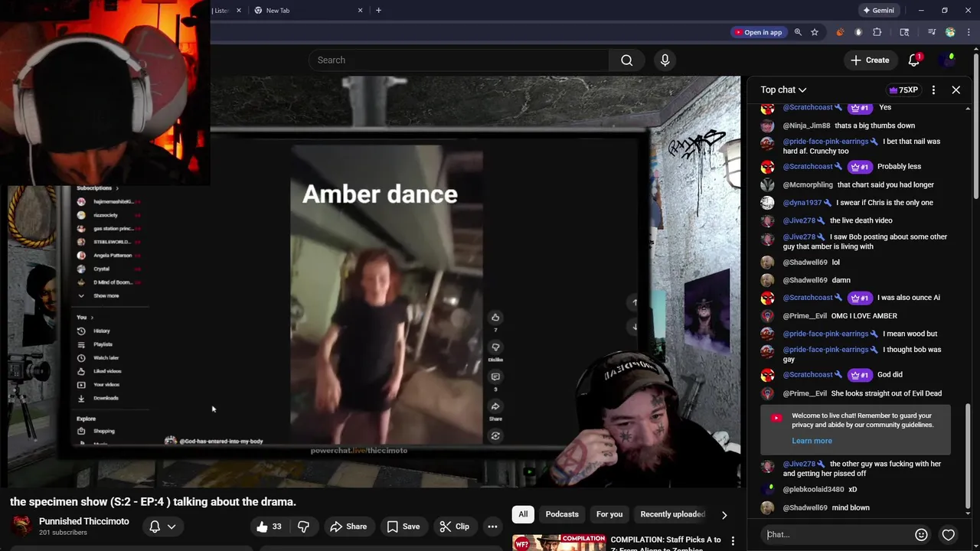Open the Chrome profile avatar
Screen dimensions: 980x551
click(x=950, y=32)
